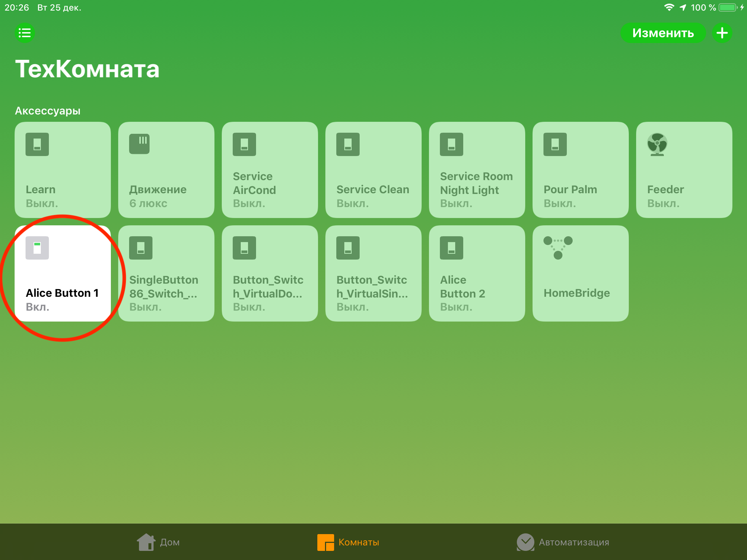Switch to the Дом tab
The width and height of the screenshot is (747, 560).
[158, 542]
